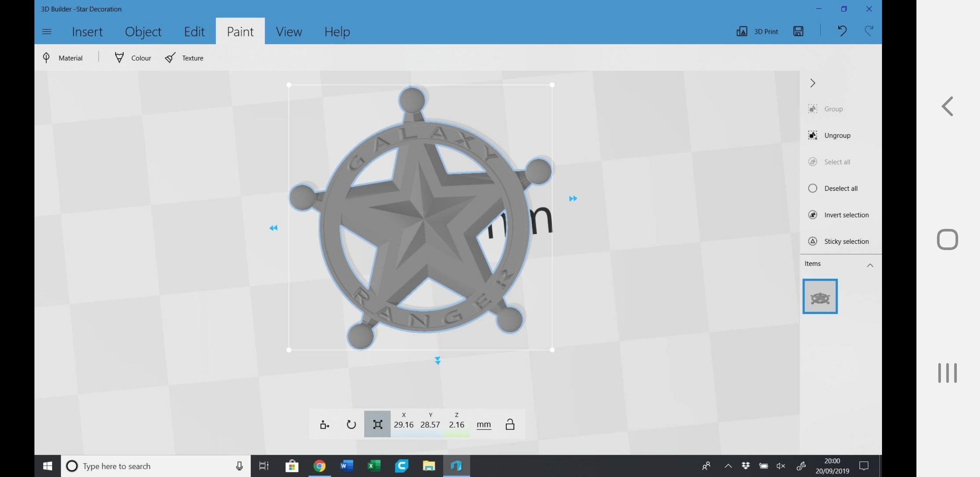Toggle the aspect ratio lock

(510, 424)
